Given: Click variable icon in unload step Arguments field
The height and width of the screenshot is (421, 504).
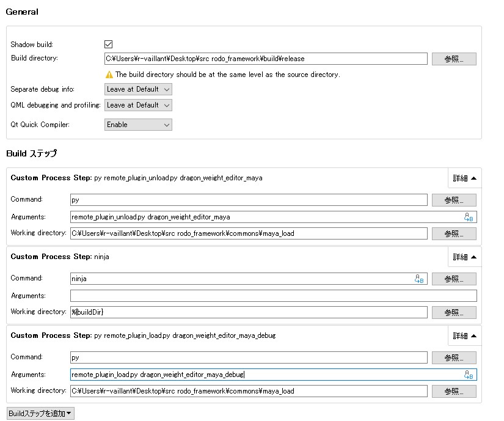Looking at the screenshot, I should click(x=469, y=217).
